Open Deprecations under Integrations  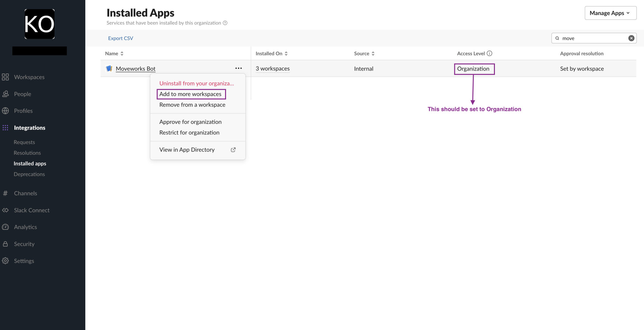[x=29, y=174]
